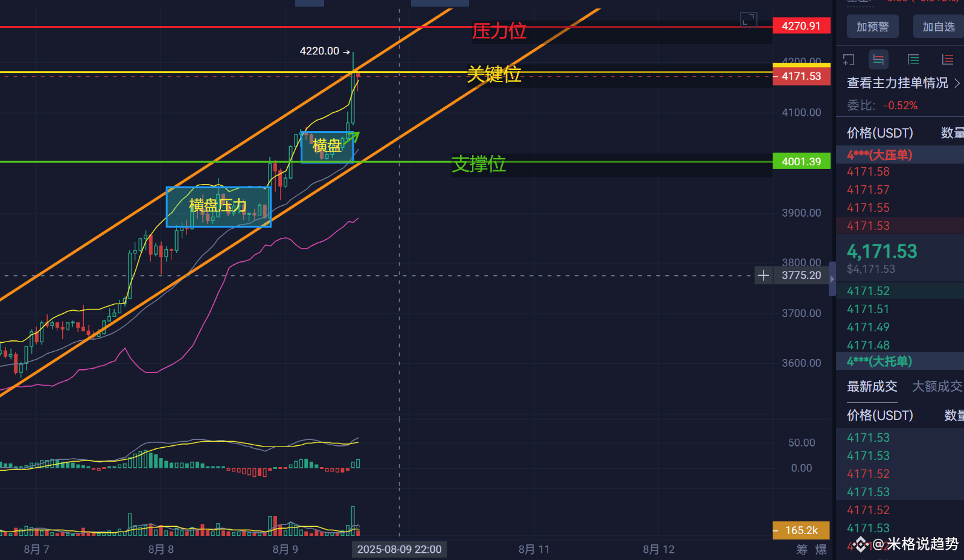The image size is (964, 560).
Task: Toggle the 筹 chip distribution button
Action: (x=802, y=549)
